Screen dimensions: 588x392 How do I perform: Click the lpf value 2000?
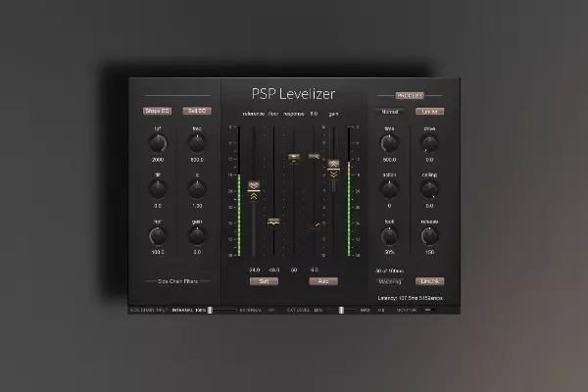coord(158,160)
